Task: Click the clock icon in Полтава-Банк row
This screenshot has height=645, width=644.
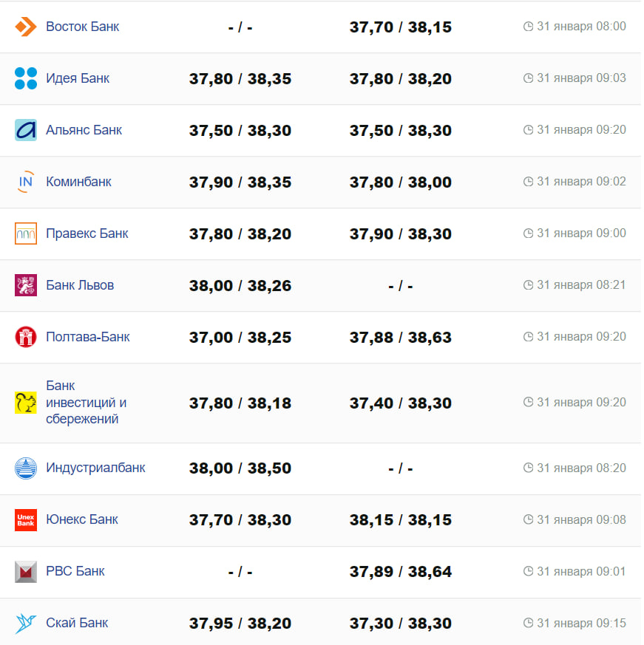Action: (528, 337)
